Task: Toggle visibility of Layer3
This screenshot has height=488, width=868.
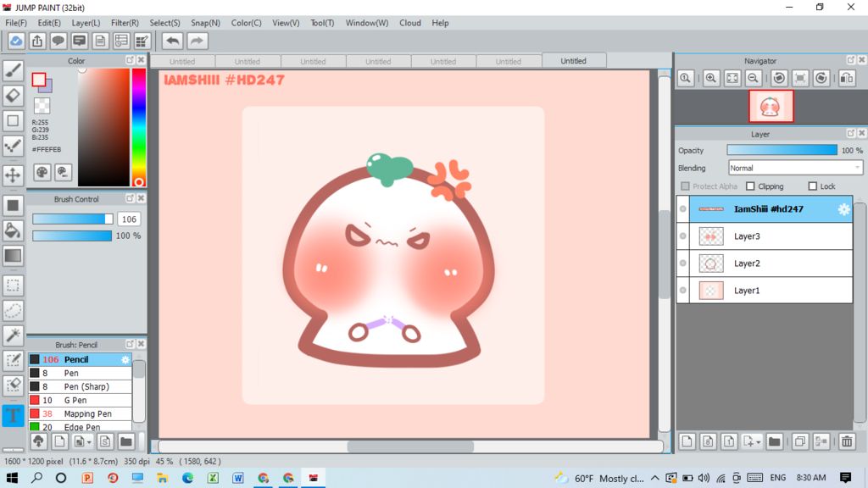Action: click(x=683, y=236)
